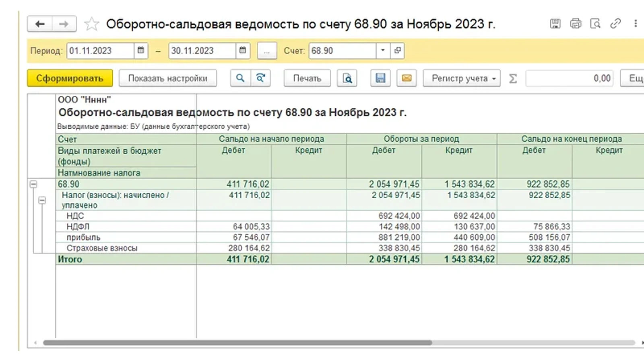Open calendar for end date 30.11.2023

[243, 51]
